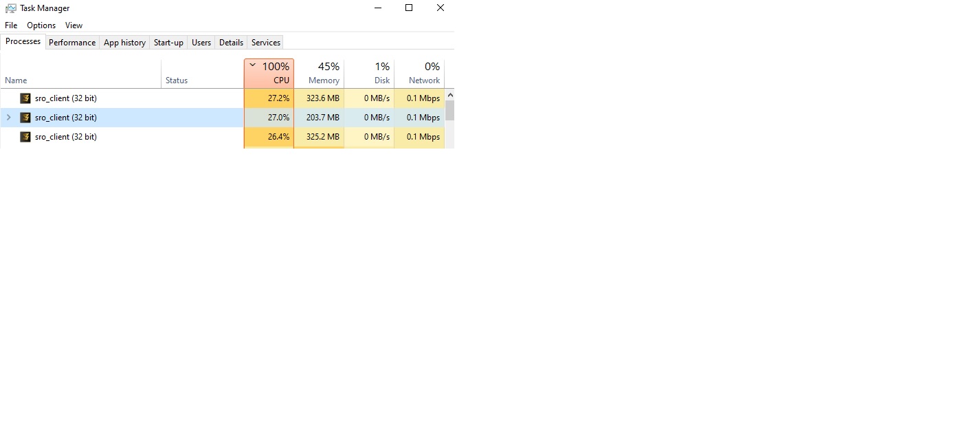This screenshot has height=434, width=980.
Task: Expand the selected sro_client process group
Action: (x=8, y=118)
